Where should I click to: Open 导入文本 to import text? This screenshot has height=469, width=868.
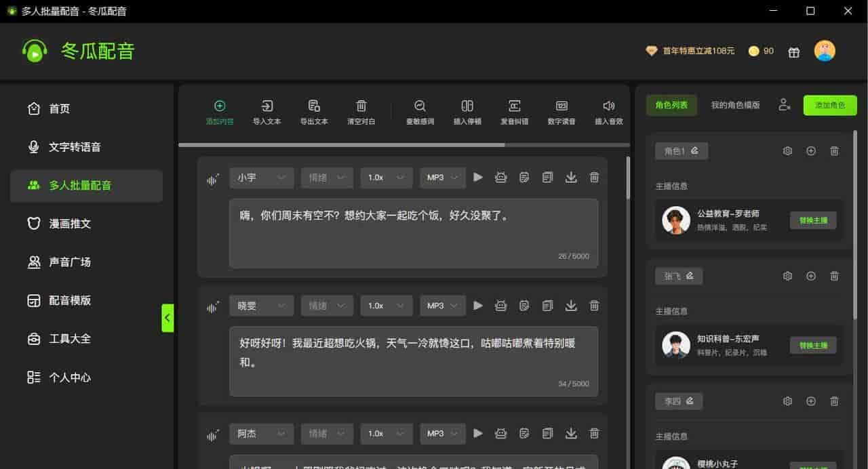(267, 113)
